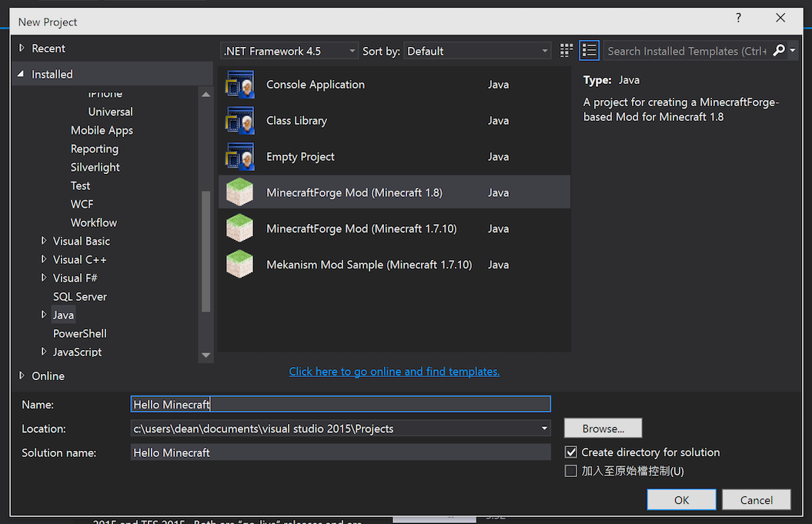The width and height of the screenshot is (812, 524).
Task: Switch to medium icons list view
Action: pos(590,50)
